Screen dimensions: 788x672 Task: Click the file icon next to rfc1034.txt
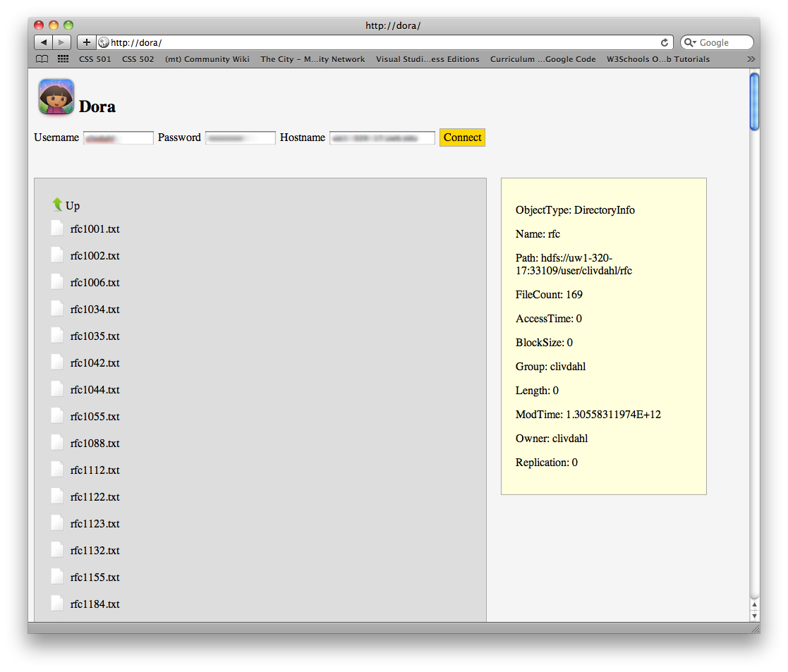(x=57, y=309)
